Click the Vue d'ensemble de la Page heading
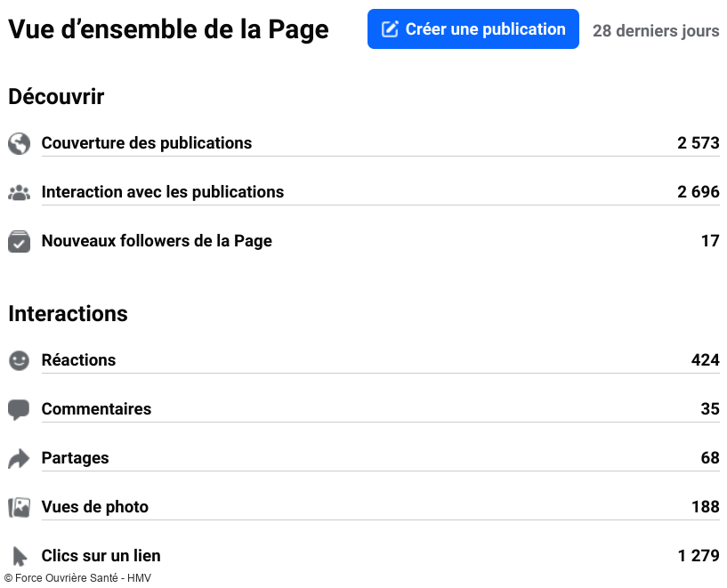The height and width of the screenshot is (588, 727). 167,28
